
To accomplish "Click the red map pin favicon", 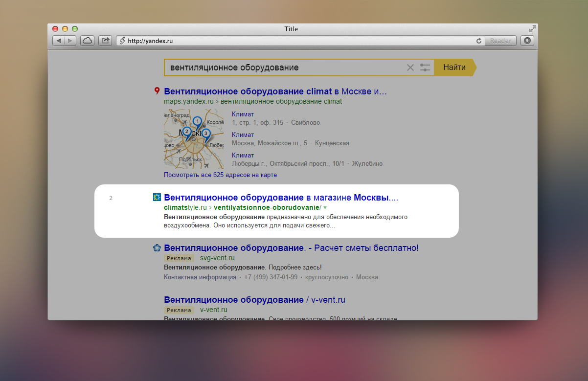I will (x=157, y=91).
